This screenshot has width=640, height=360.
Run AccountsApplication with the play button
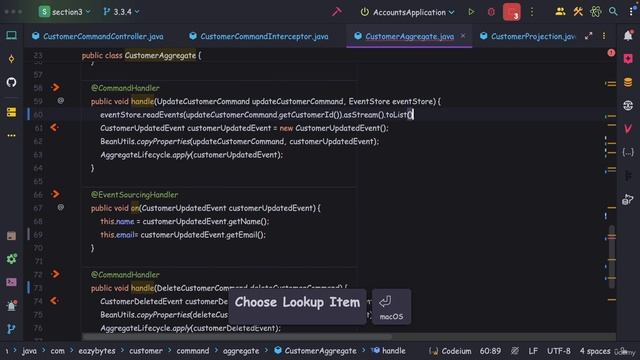pyautogui.click(x=471, y=12)
